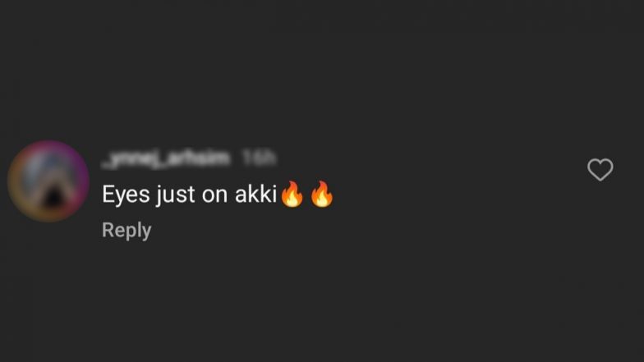
Task: Select the second fire emoji
Action: click(x=322, y=194)
